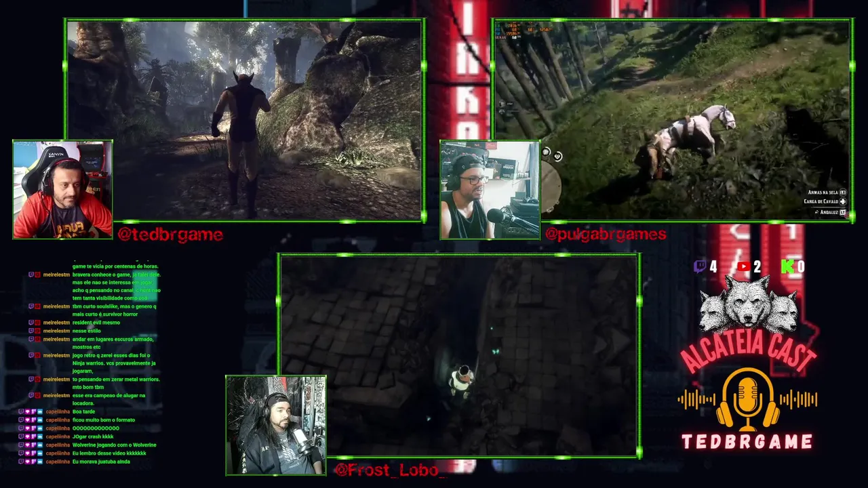Click chat message 'ficou muito bom o formato'
The width and height of the screenshot is (868, 488).
104,420
